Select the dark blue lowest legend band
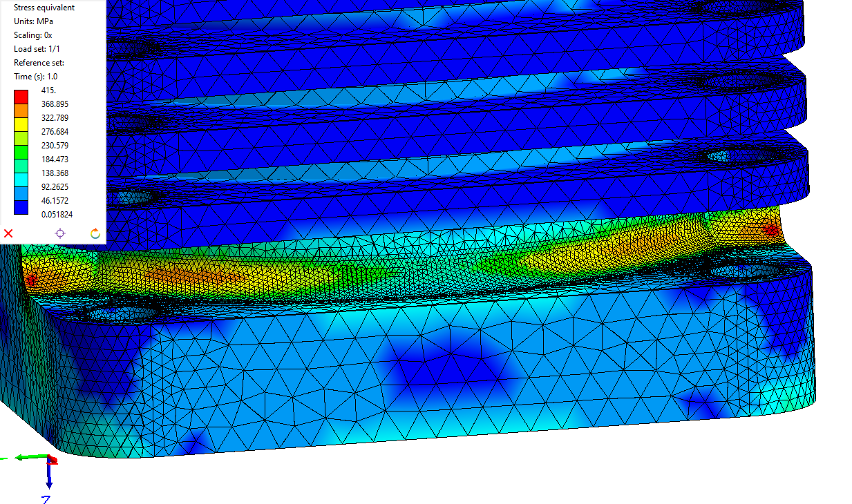 [x=21, y=207]
